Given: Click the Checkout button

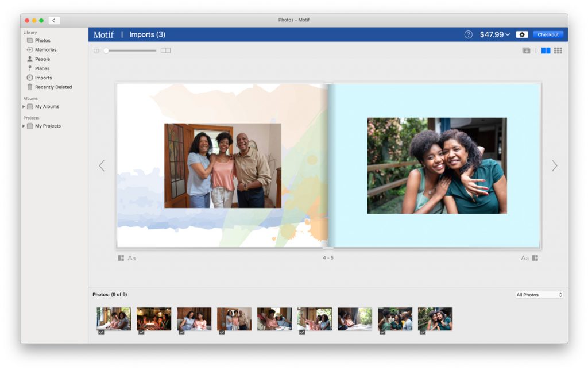Looking at the screenshot, I should point(548,34).
